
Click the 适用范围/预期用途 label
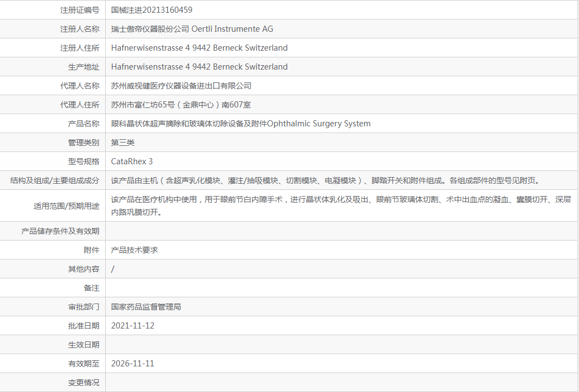[66, 206]
